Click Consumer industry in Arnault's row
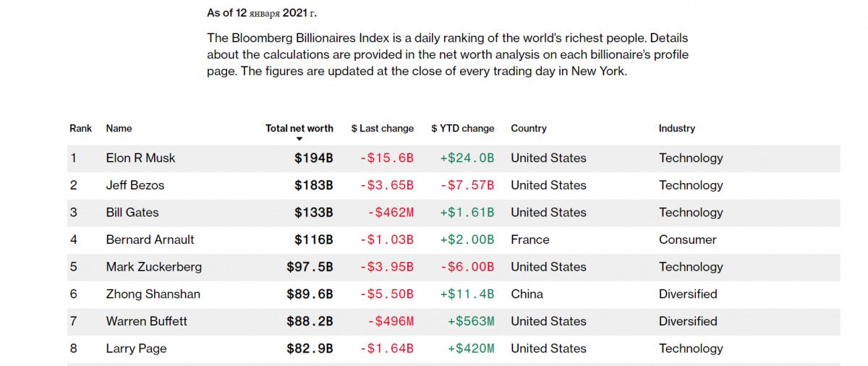868x366 pixels. click(687, 239)
